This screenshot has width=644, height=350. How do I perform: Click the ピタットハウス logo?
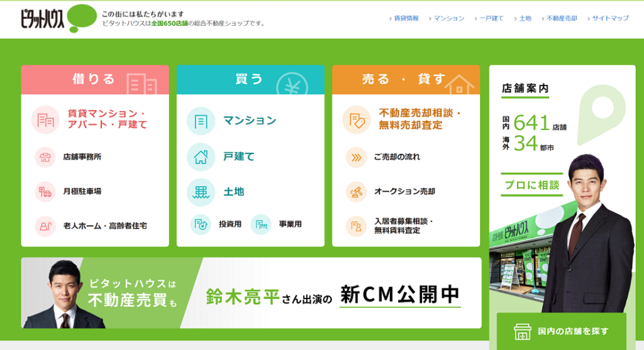click(x=58, y=18)
